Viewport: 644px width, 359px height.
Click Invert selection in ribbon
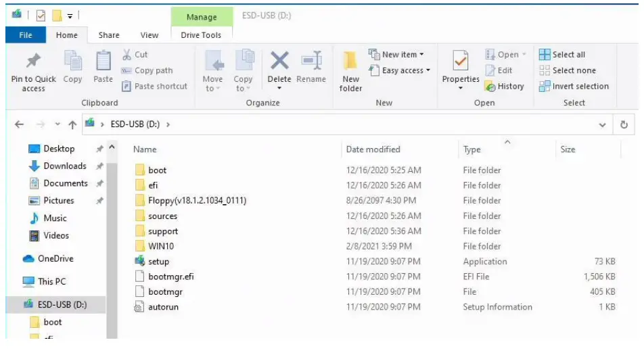(574, 86)
